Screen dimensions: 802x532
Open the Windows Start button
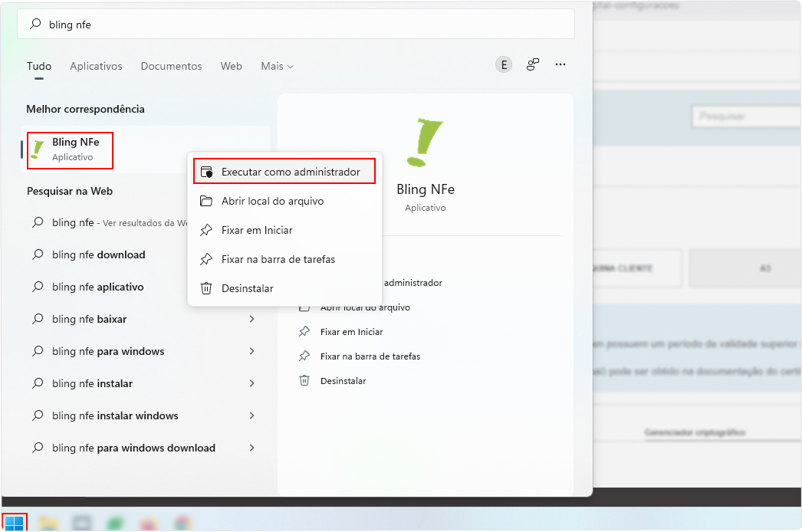point(15,523)
